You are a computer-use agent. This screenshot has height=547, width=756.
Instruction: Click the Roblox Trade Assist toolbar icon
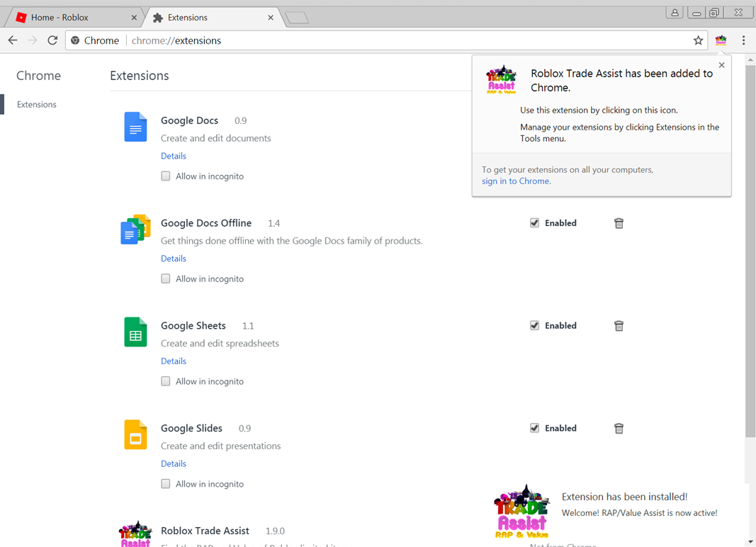(x=721, y=40)
